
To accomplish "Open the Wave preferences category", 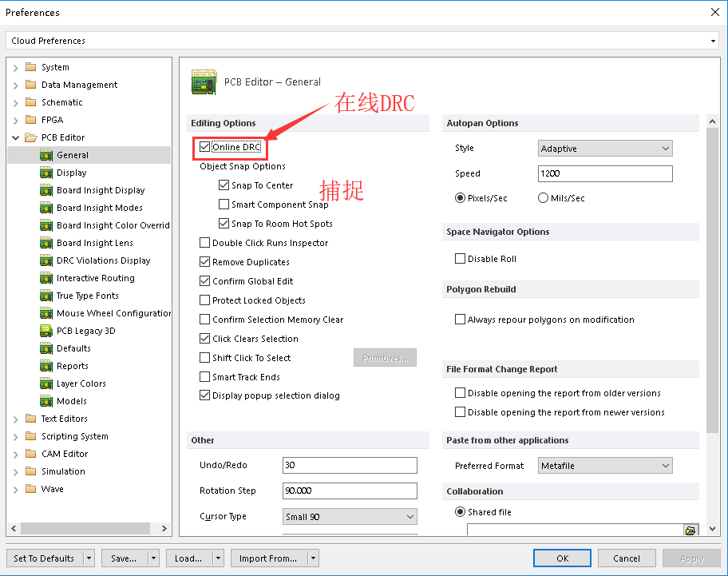I will (x=53, y=489).
